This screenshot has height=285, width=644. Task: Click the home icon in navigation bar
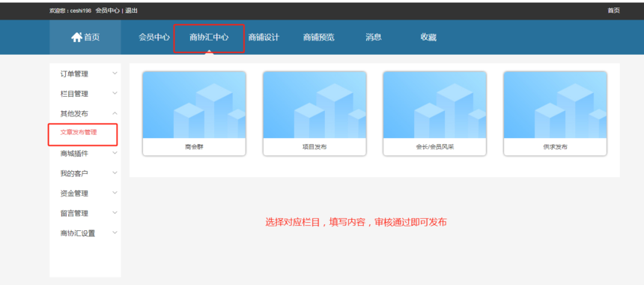pyautogui.click(x=77, y=37)
